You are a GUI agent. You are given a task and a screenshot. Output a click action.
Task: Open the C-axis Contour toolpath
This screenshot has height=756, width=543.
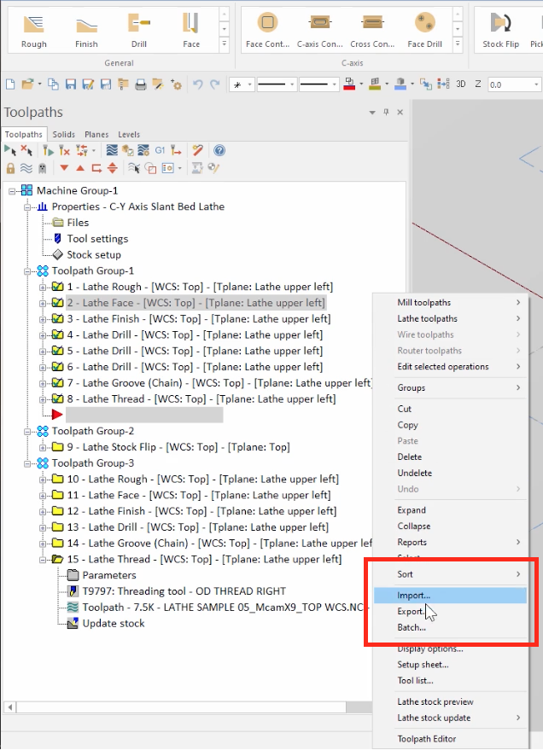pyautogui.click(x=319, y=31)
